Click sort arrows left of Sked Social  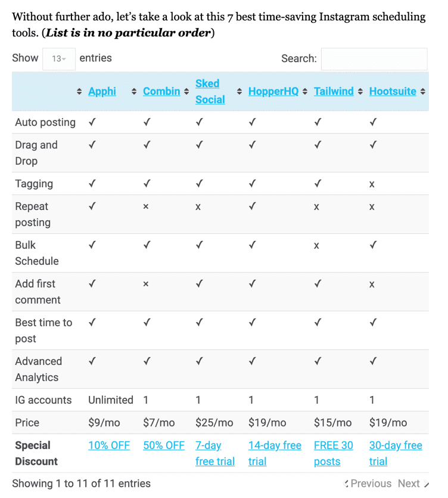186,92
